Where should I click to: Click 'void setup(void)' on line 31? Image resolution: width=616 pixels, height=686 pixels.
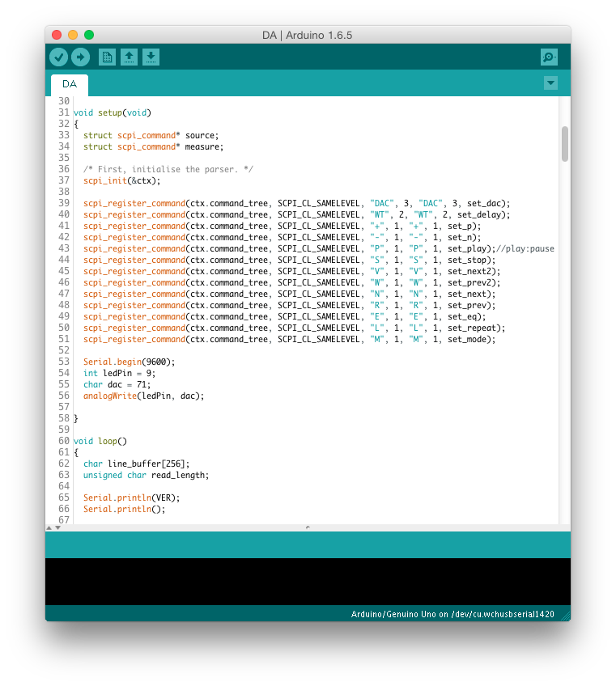point(113,113)
